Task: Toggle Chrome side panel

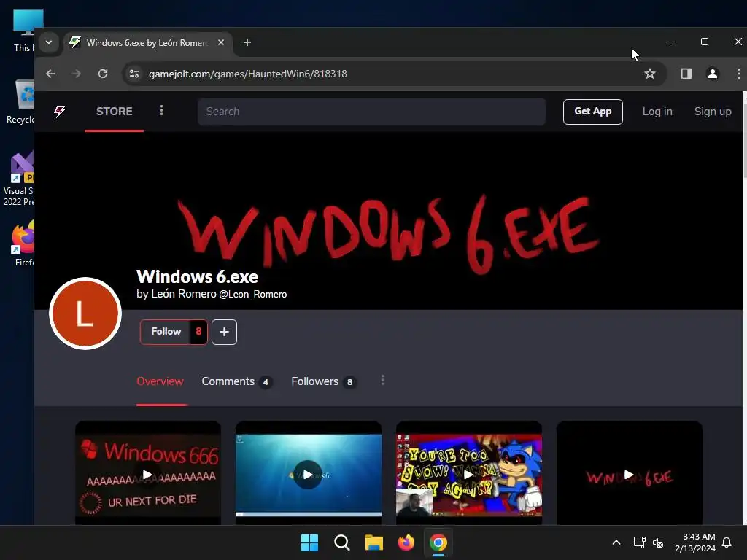Action: click(686, 74)
